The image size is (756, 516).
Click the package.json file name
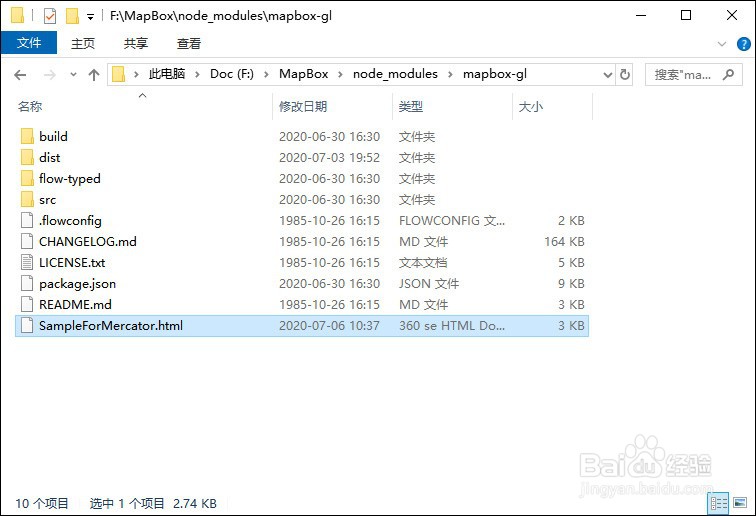[78, 284]
